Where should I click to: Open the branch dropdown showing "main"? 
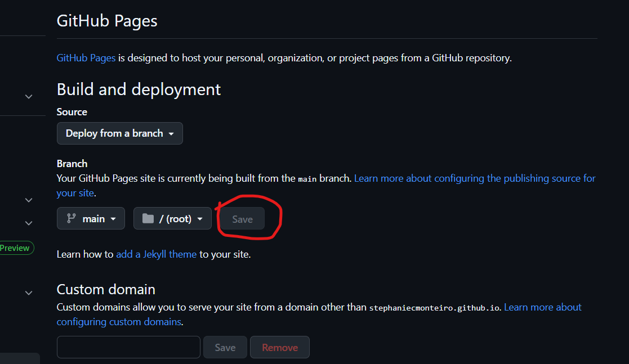[x=91, y=219]
